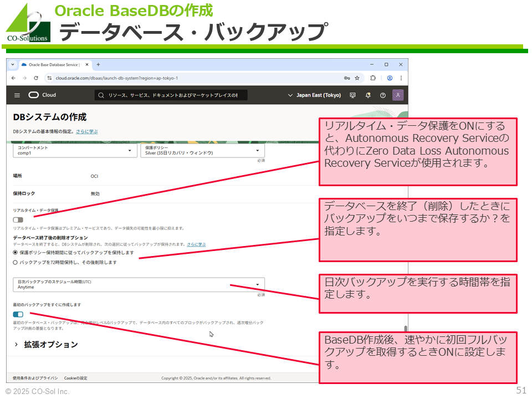Open the コンパートメント dropdown showing comp1
This screenshot has width=532, height=399.
[75, 150]
